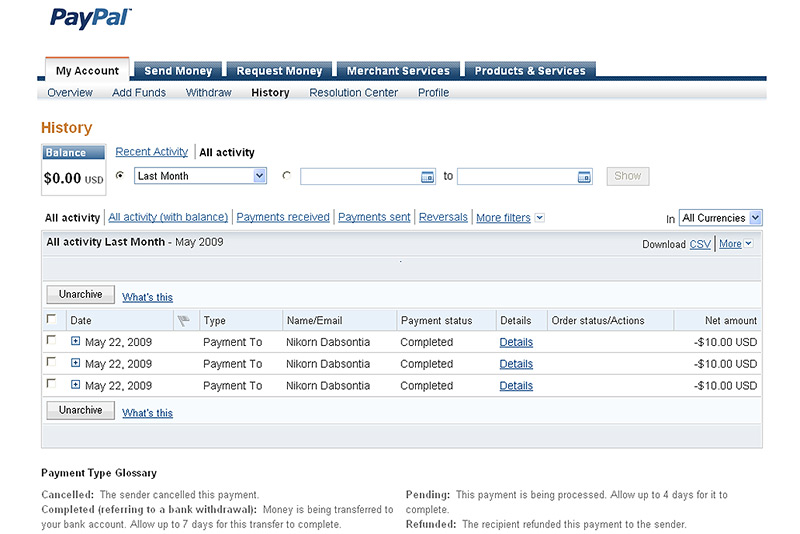Viewport: 800px width, 534px height.
Task: Click the flag column header icon
Action: tap(184, 320)
